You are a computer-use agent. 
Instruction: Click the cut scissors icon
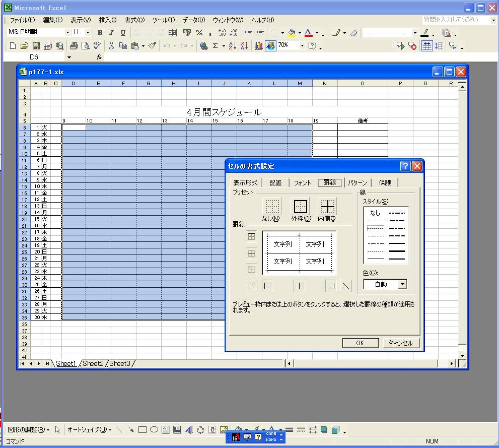(111, 46)
